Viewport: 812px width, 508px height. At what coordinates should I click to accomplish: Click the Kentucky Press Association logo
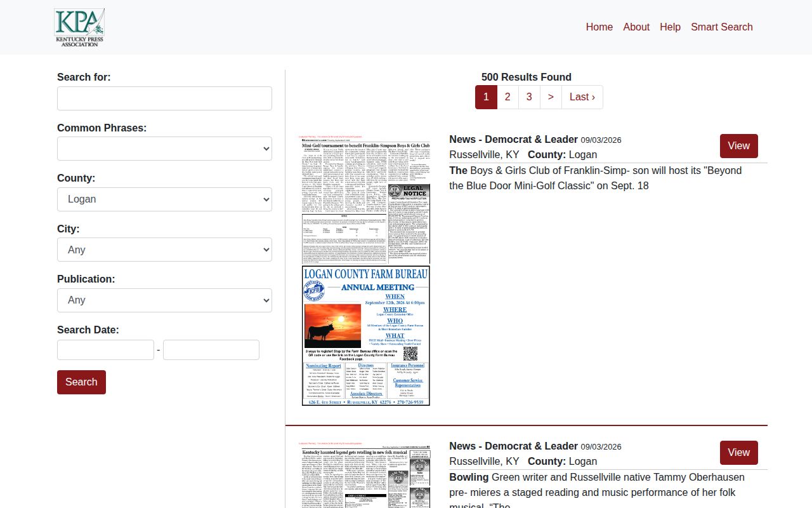click(x=79, y=27)
